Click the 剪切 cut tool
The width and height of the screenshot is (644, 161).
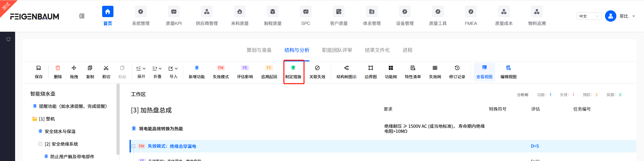[x=106, y=72]
